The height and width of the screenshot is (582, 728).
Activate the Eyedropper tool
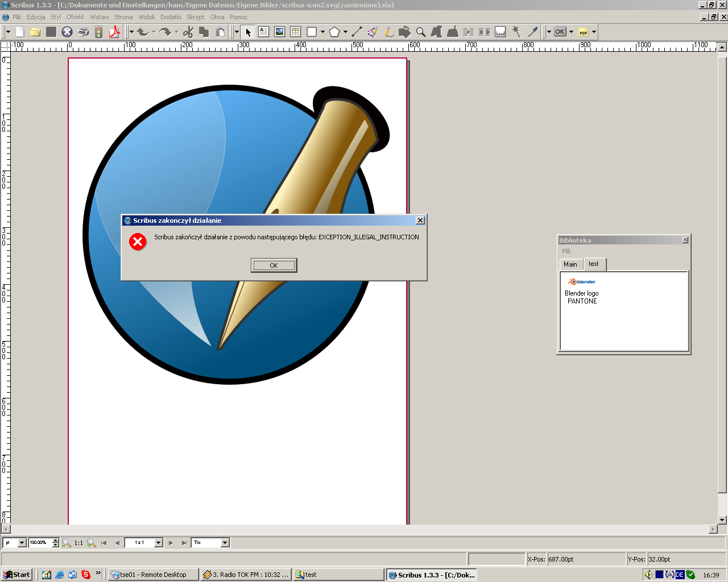coord(532,32)
